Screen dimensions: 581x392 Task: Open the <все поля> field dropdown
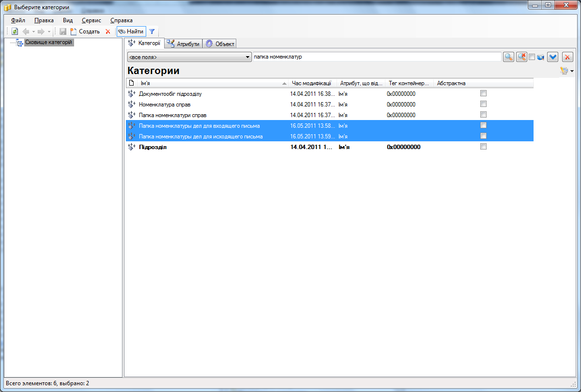(x=189, y=57)
